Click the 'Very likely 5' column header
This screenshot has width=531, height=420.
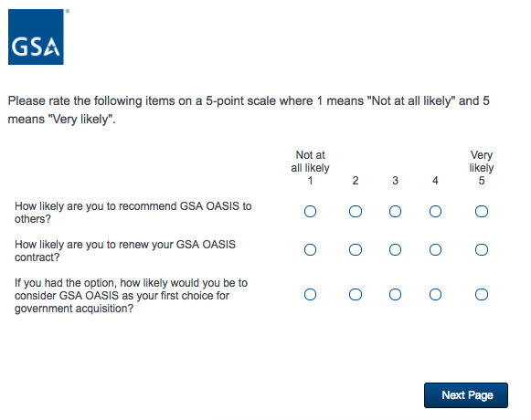pyautogui.click(x=482, y=168)
